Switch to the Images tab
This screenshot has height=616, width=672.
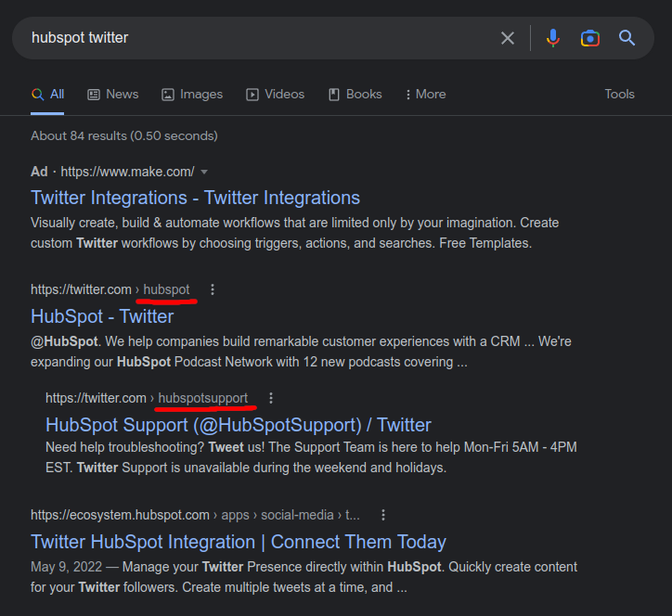coord(192,95)
